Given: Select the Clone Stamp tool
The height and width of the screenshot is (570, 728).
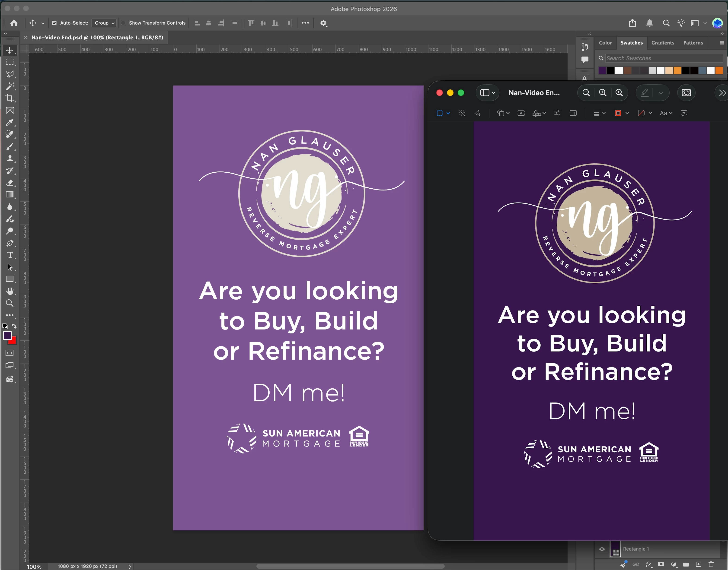Looking at the screenshot, I should pyautogui.click(x=10, y=158).
